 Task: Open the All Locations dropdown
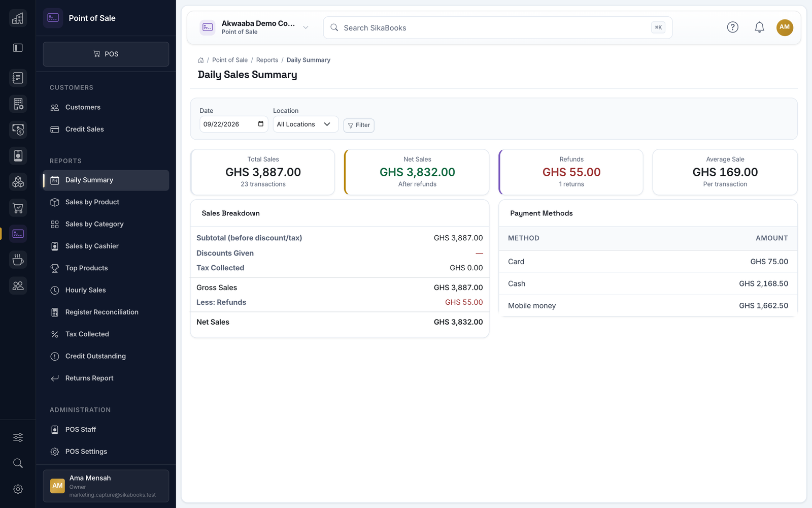pyautogui.click(x=306, y=124)
